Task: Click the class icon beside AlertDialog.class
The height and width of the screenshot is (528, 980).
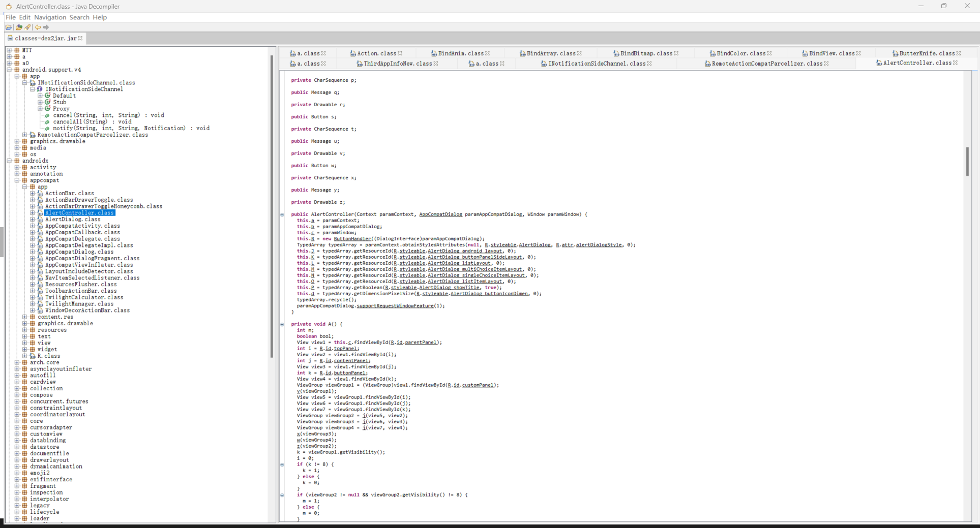Action: pos(40,220)
